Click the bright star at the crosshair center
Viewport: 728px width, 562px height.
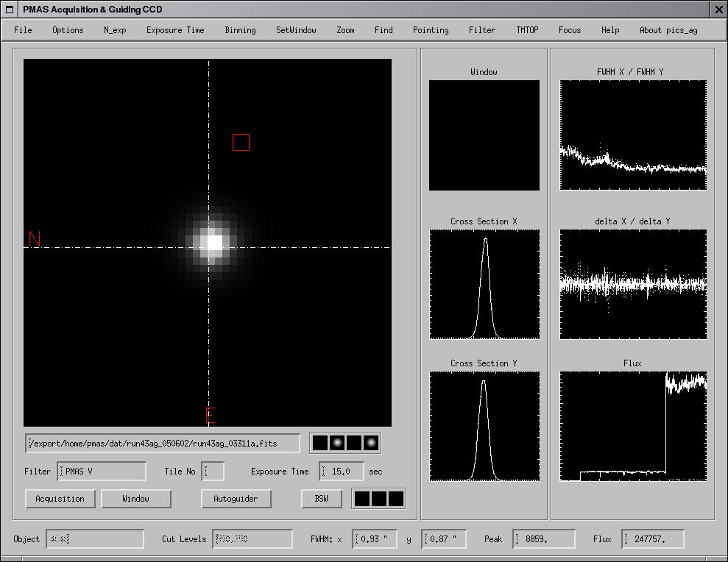pyautogui.click(x=213, y=242)
